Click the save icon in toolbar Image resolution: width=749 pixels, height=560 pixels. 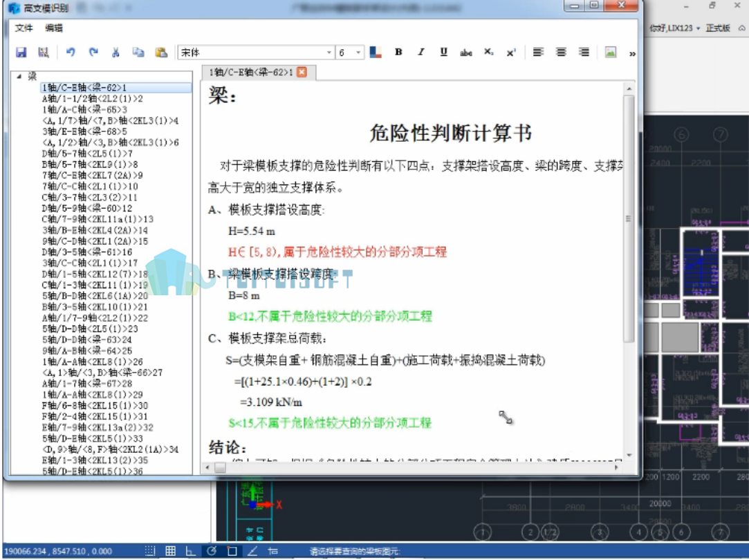point(21,52)
